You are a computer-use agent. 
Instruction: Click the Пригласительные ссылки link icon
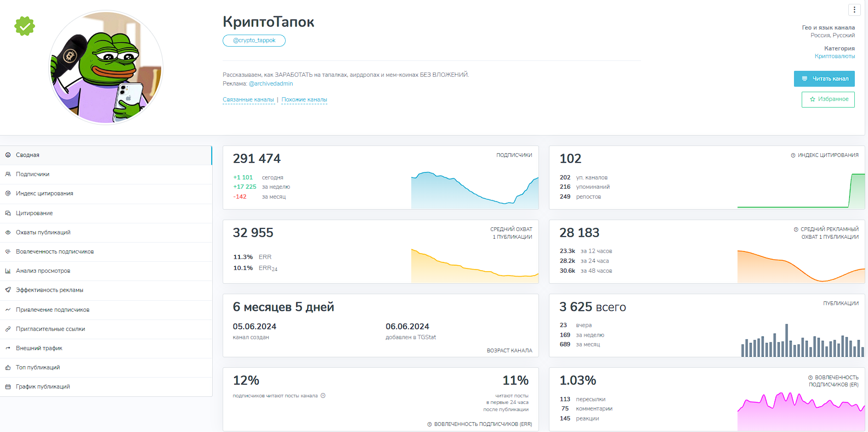click(8, 329)
